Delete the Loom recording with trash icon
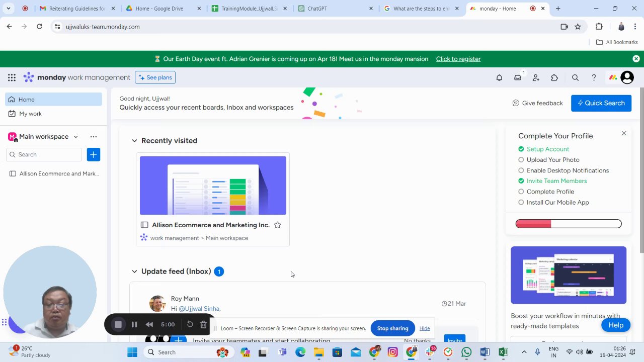The image size is (644, 362). click(203, 324)
